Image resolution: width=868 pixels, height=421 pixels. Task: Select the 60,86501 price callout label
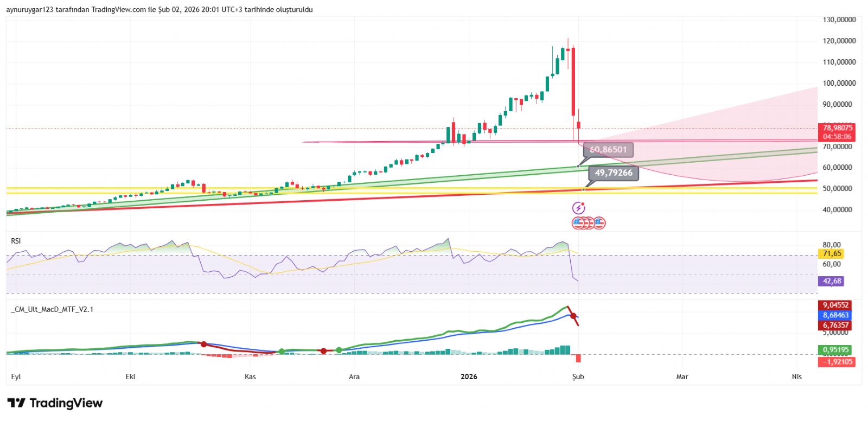click(x=608, y=150)
